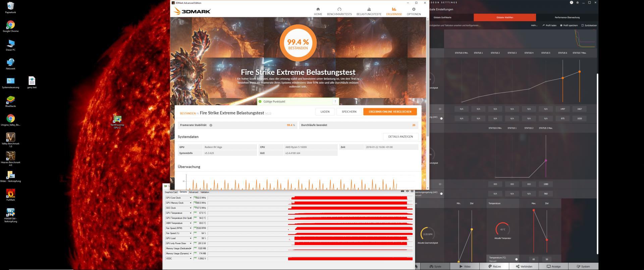Open the Dieser PC desktop icon
This screenshot has width=644, height=270.
[x=10, y=45]
